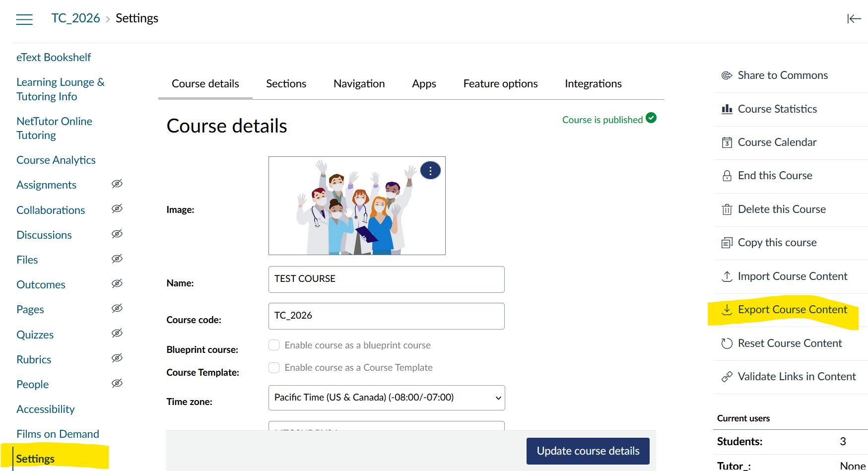
Task: Click the hidden-eye icon beside People
Action: [117, 383]
